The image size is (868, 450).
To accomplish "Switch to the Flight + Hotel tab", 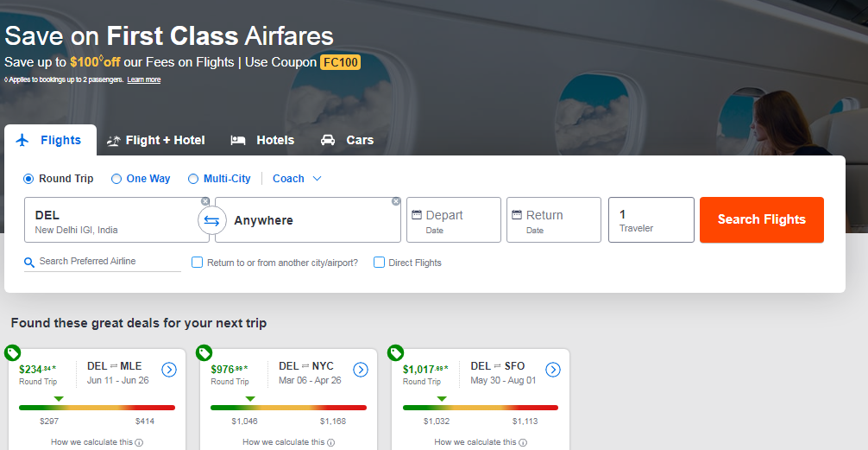I will tap(156, 140).
